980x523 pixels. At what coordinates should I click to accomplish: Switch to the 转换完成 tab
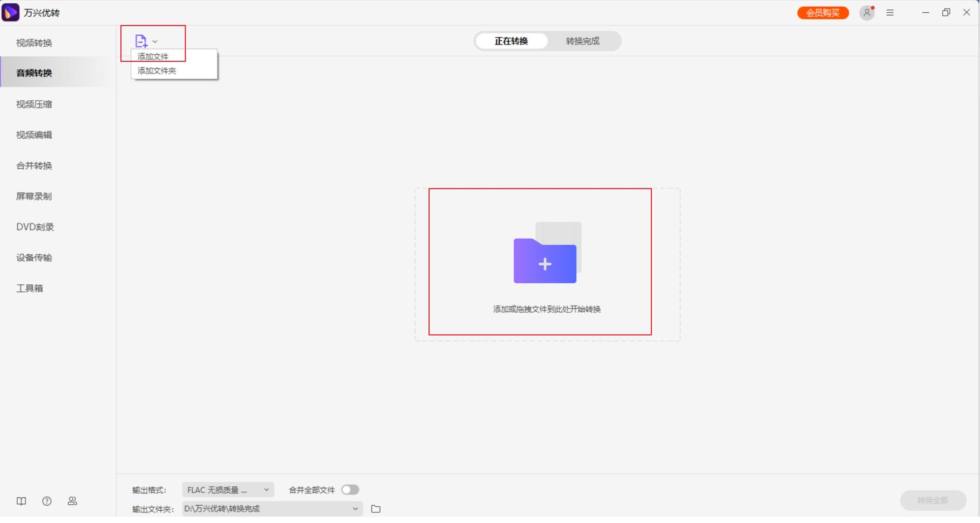point(583,41)
